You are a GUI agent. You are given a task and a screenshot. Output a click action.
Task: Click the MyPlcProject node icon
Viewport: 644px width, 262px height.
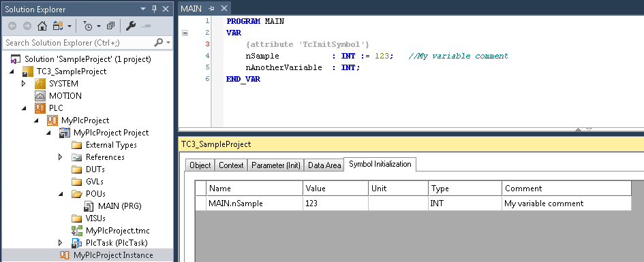tap(52, 120)
